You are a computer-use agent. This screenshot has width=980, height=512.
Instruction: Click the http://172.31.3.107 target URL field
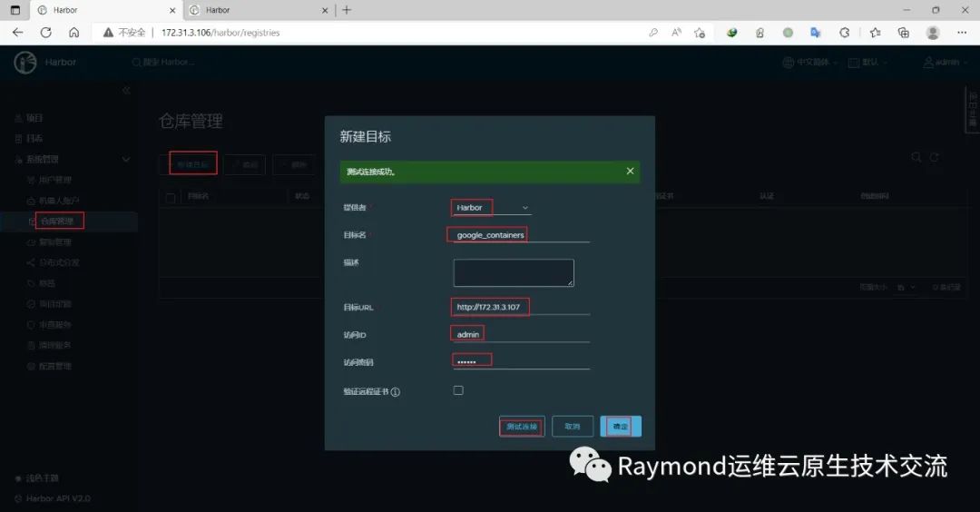pos(521,307)
